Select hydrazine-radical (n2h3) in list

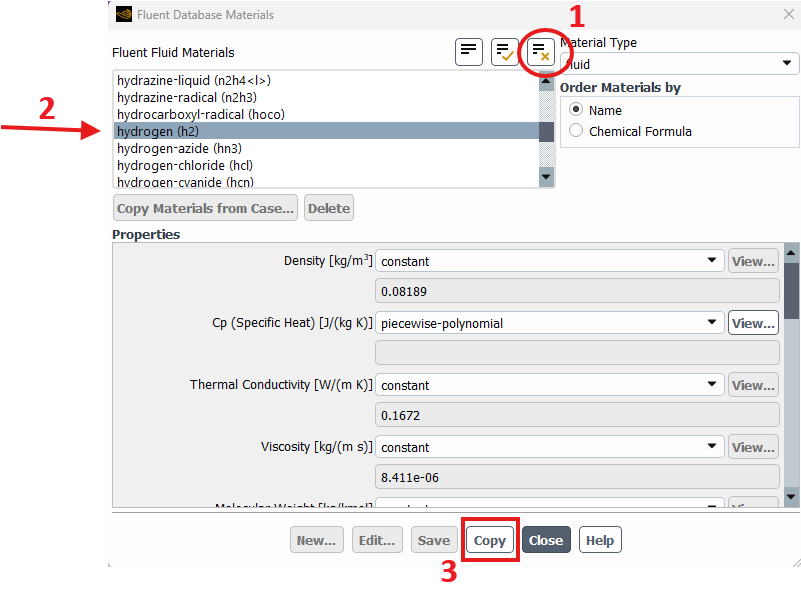326,97
